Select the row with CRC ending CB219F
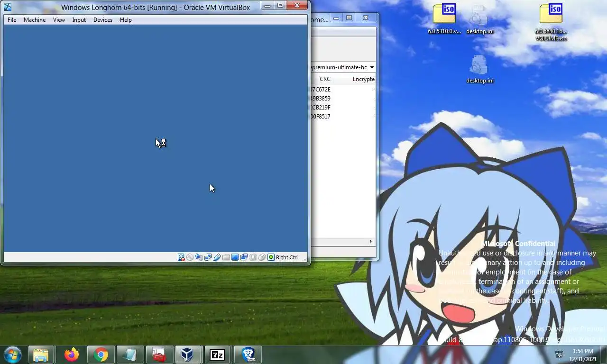Screen dimensions: 607x364 coord(343,108)
